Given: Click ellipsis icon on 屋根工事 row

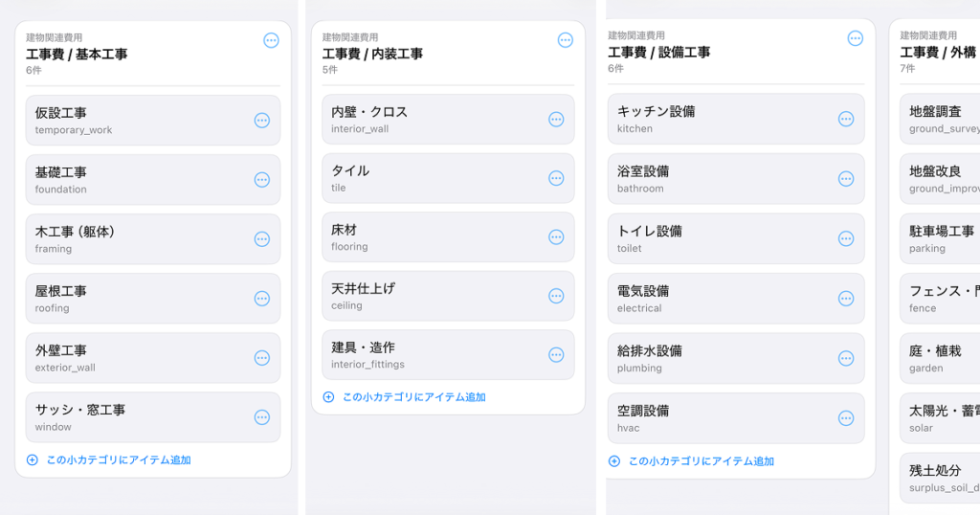Looking at the screenshot, I should click(261, 299).
